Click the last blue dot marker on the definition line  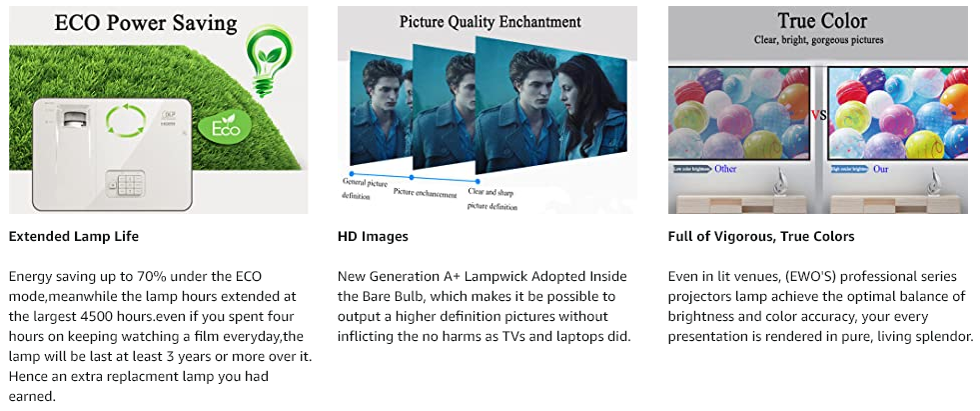pyautogui.click(x=476, y=182)
